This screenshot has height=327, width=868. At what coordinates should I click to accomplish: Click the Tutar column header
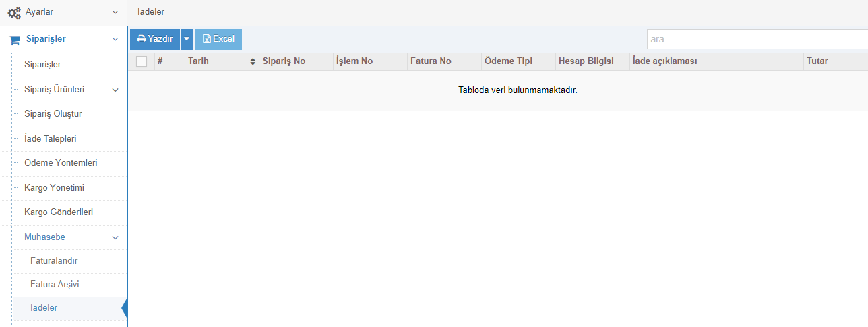(x=836, y=61)
